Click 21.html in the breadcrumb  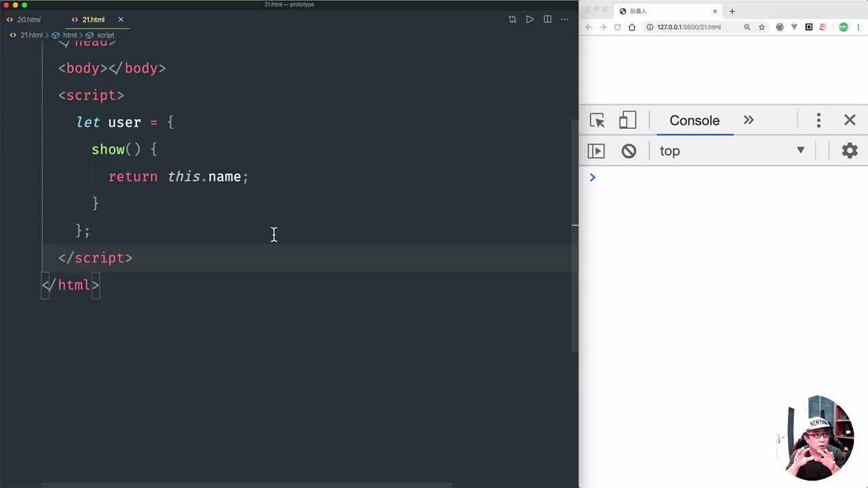31,35
